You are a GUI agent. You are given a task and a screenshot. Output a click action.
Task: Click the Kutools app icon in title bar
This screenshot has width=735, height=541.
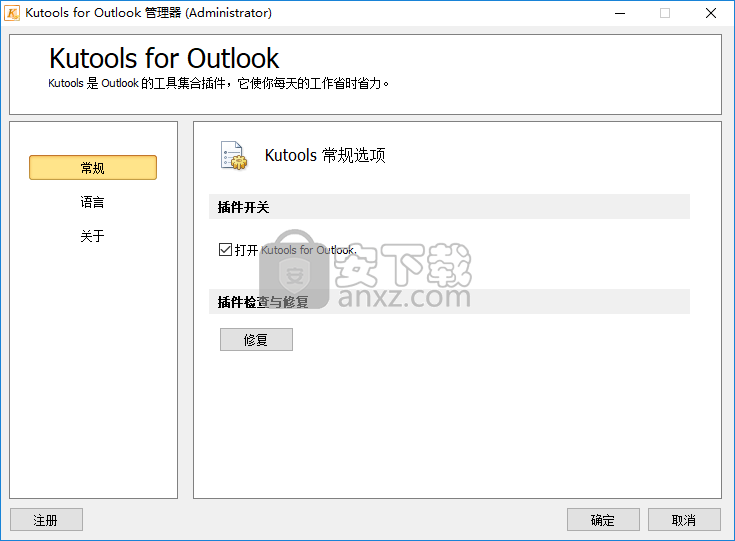pyautogui.click(x=12, y=13)
